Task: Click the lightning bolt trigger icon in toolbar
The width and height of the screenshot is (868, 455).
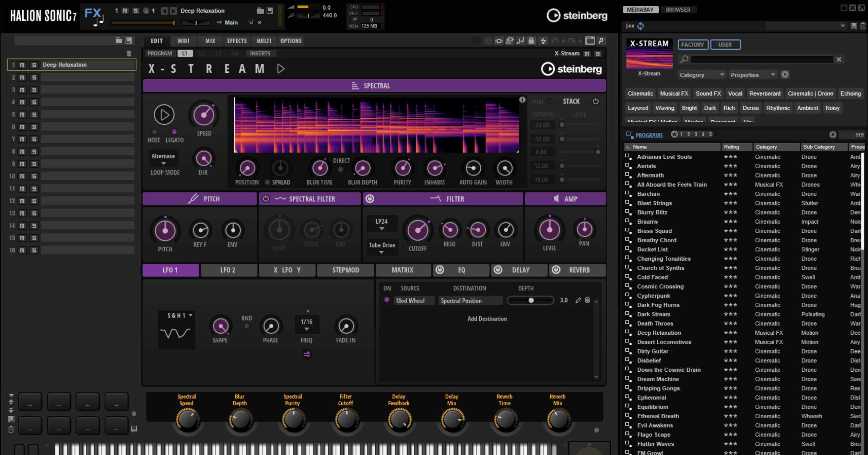Action: coord(543,41)
